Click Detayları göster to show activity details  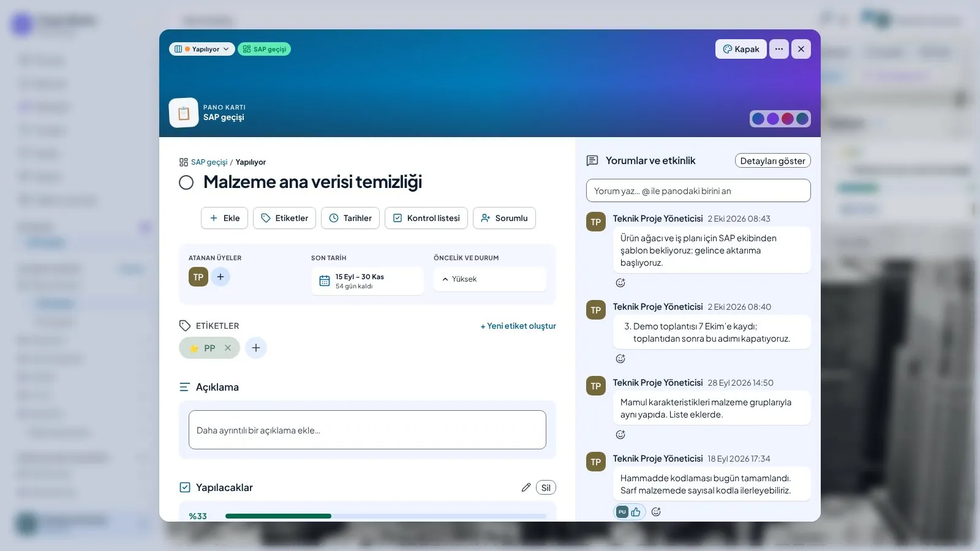click(x=773, y=160)
